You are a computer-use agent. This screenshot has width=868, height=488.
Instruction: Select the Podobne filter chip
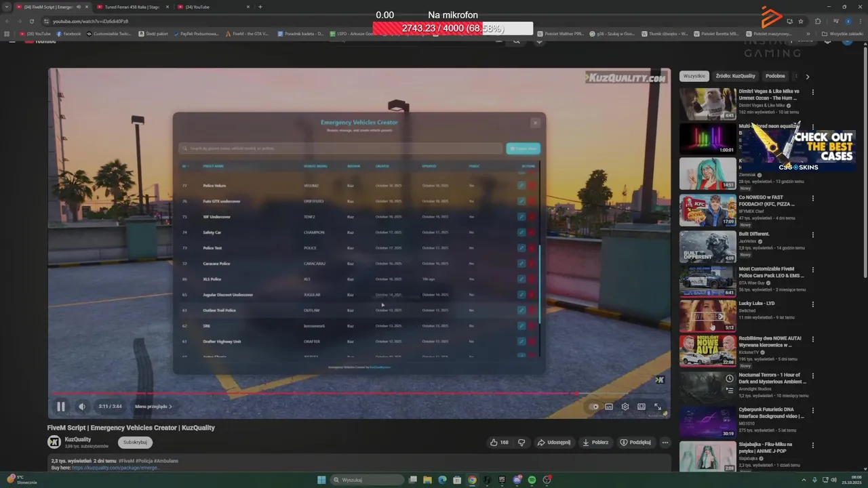(775, 77)
